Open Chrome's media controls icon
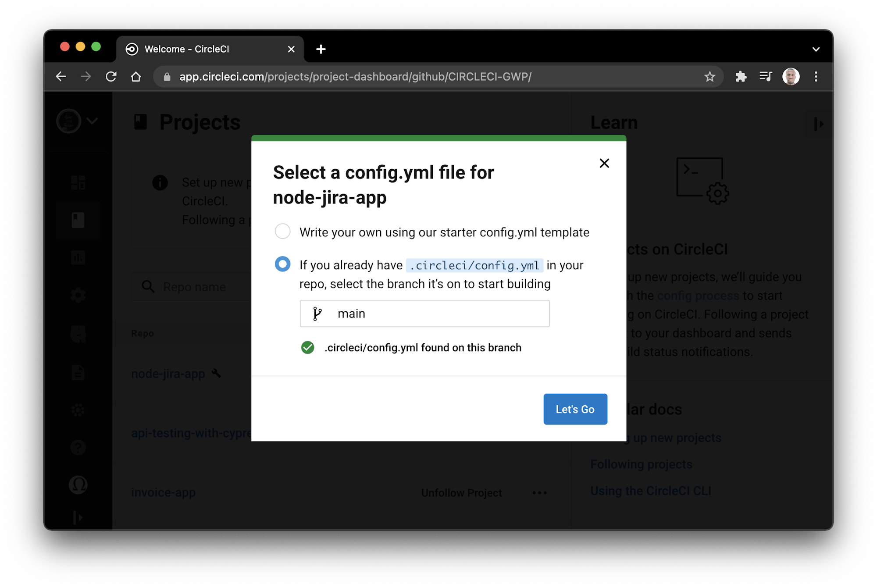The image size is (877, 588). (766, 76)
